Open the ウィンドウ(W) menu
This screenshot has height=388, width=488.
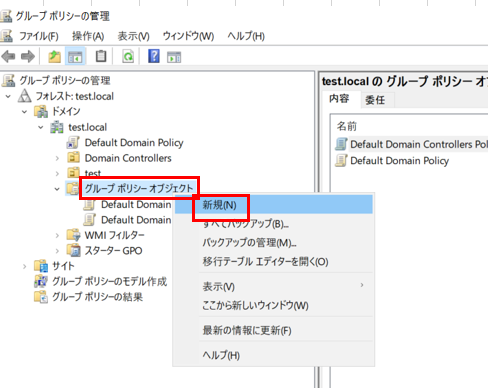pyautogui.click(x=188, y=36)
